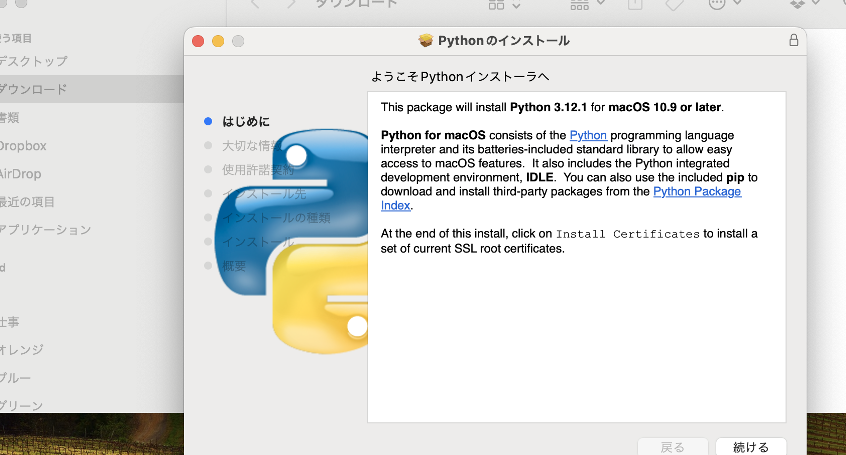Click the lock icon in installer title bar
Screen dimensions: 846x455
[794, 41]
